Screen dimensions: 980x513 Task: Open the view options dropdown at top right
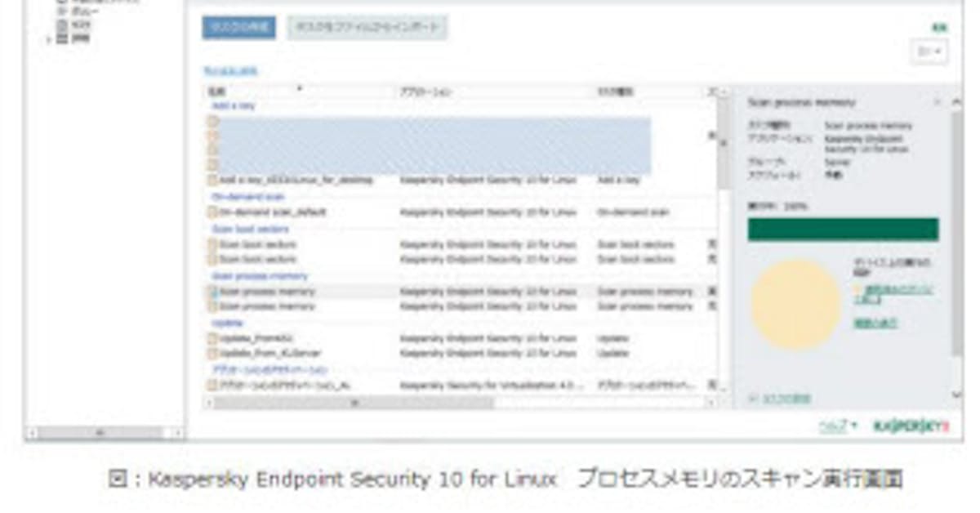click(x=929, y=51)
